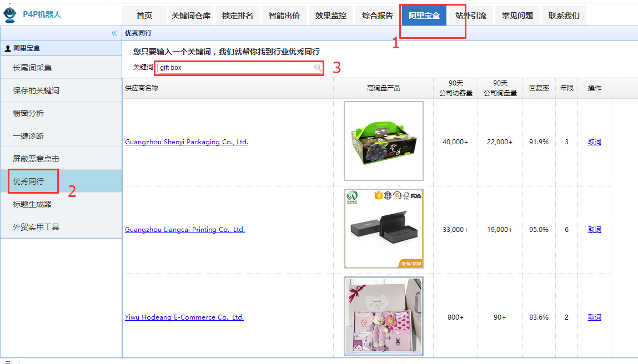This screenshot has width=638, height=364.
Task: Open Guangzhou Liangcai Printing Co., Ltd. link
Action: [185, 230]
